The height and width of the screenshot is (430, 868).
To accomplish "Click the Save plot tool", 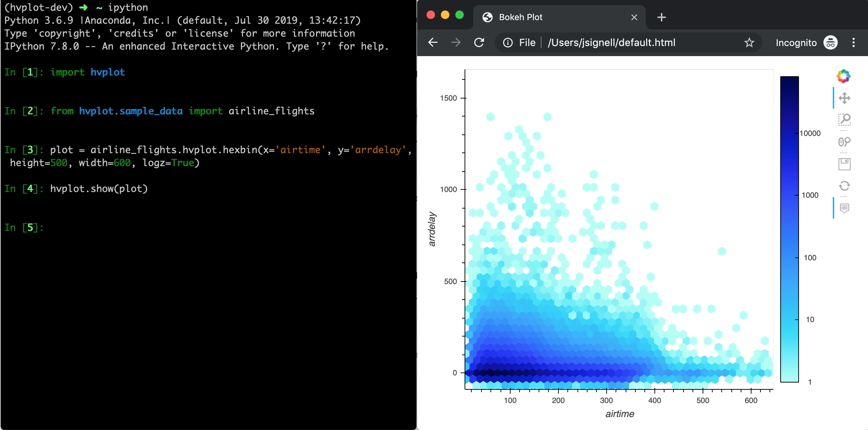I will pyautogui.click(x=844, y=164).
